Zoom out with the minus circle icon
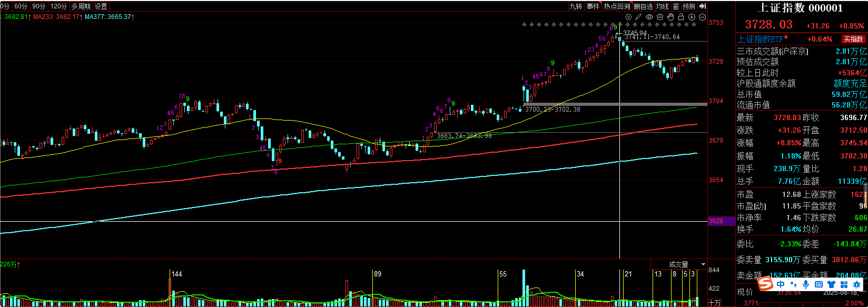Screen dimensions: 868x307 click(x=702, y=17)
